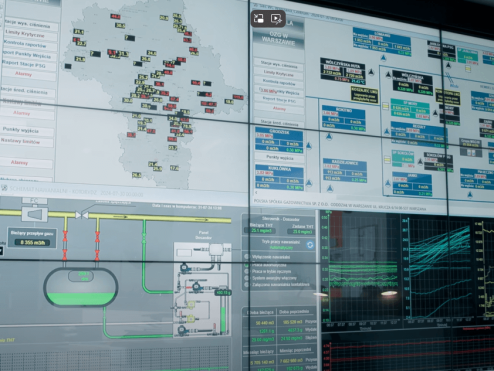Click the Doba bieżąca column header
This screenshot has width=494, height=371.
(x=260, y=312)
